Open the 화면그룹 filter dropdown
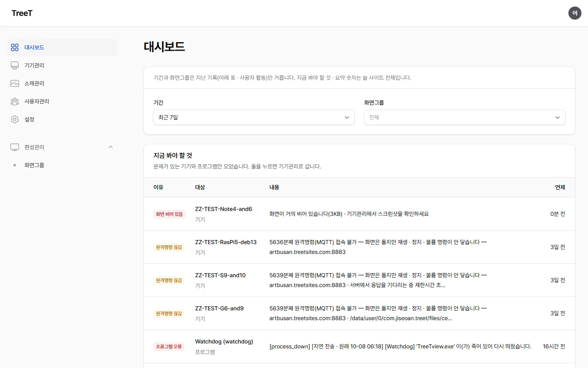588x368 pixels. tap(465, 117)
